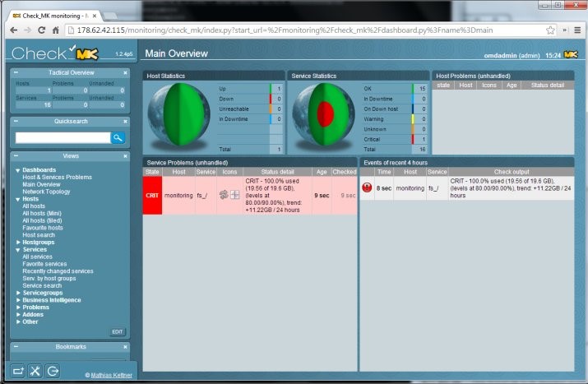Minimize the Quicksearch snapin
Image resolution: width=588 pixels, height=384 pixels.
tap(126, 121)
